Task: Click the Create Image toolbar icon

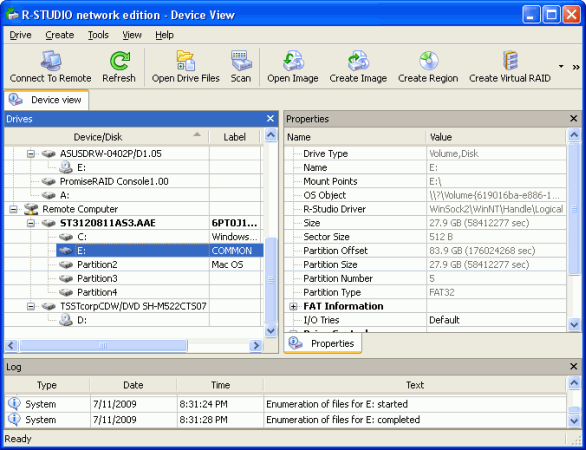Action: (358, 61)
